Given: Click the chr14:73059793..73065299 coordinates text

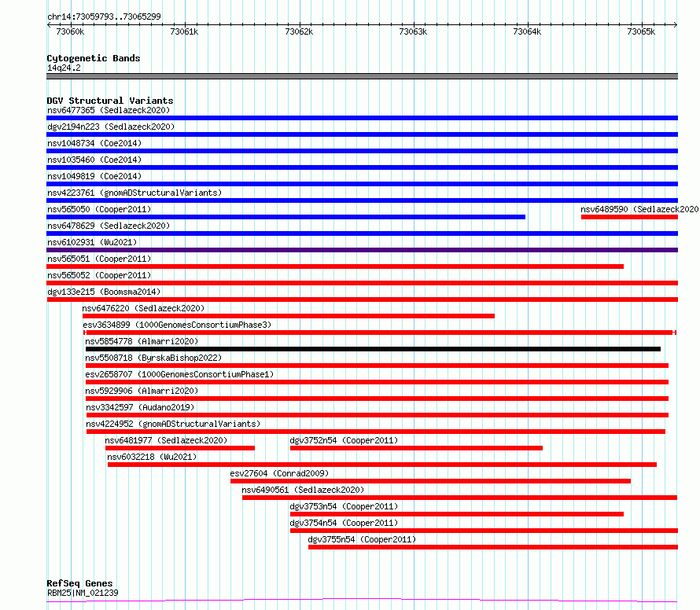Looking at the screenshot, I should coord(104,17).
